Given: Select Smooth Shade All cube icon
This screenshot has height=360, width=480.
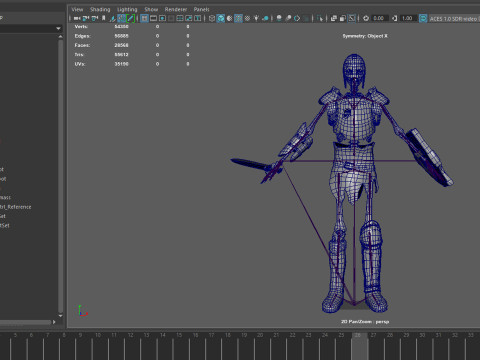Looking at the screenshot, I should coord(221,18).
